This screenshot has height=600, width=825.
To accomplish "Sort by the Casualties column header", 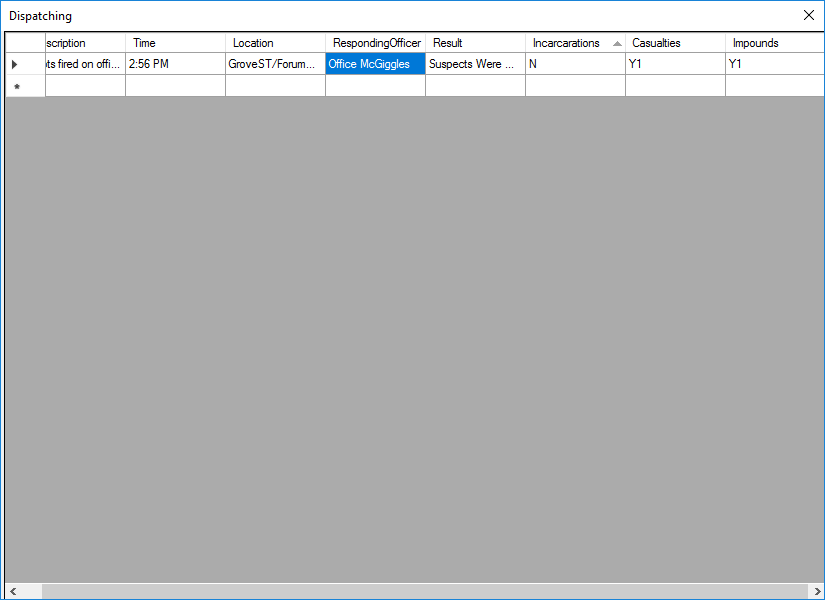I will tap(675, 43).
